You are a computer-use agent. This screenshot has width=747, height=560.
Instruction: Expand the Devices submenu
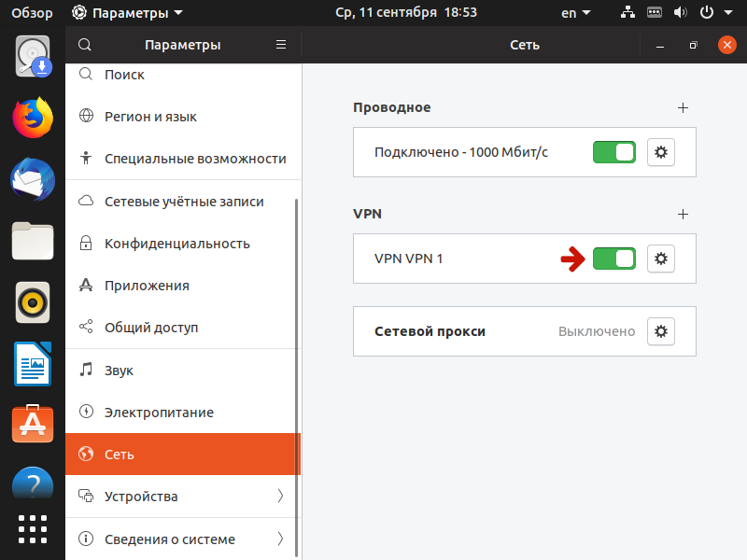280,497
